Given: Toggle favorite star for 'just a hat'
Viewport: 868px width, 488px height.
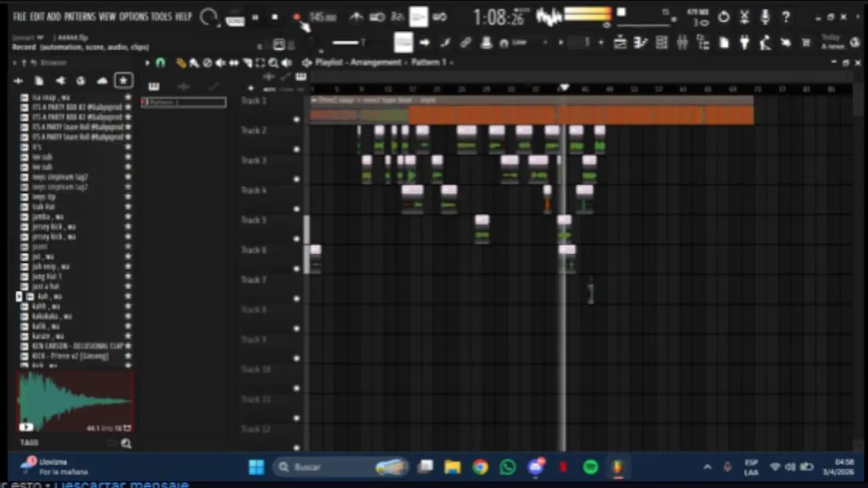Looking at the screenshot, I should click(127, 286).
